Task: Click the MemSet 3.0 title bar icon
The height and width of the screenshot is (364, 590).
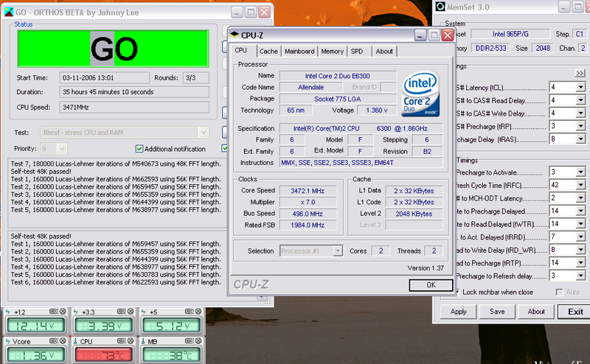Action: coord(440,7)
